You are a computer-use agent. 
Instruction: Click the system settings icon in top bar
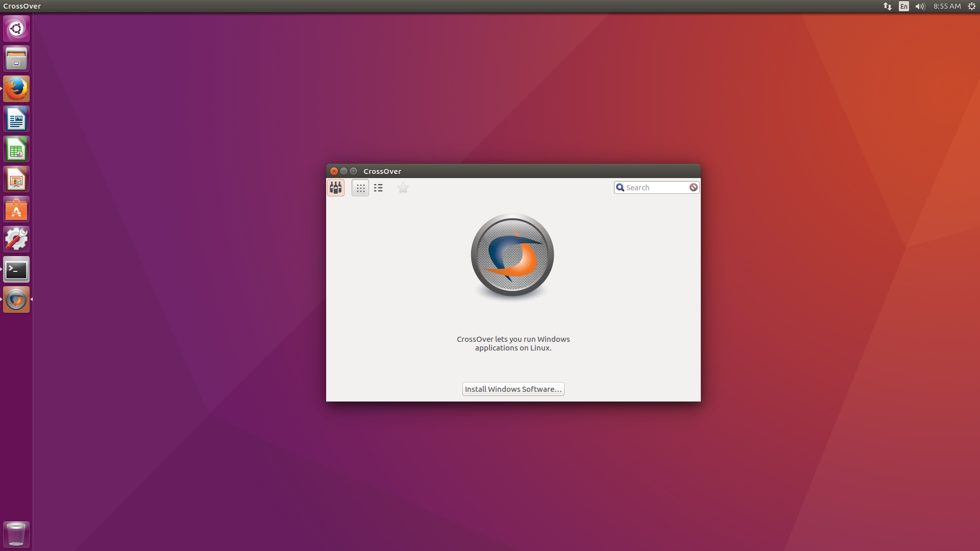click(972, 6)
